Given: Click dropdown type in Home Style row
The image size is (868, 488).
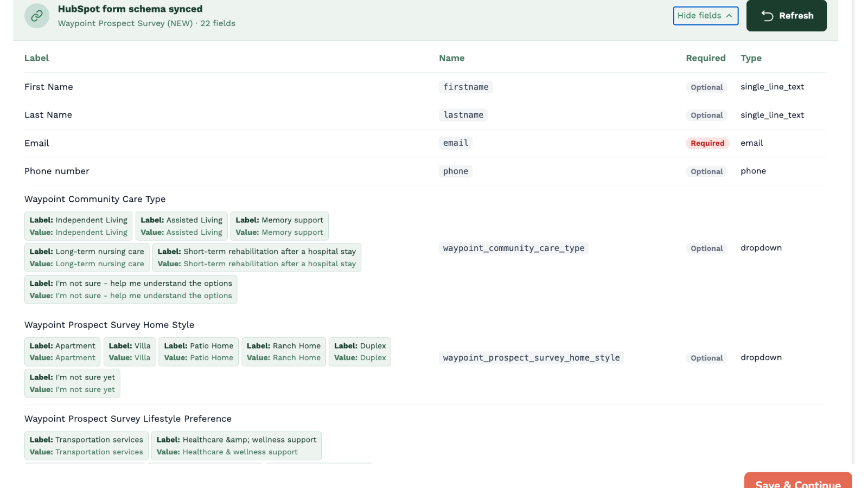Looking at the screenshot, I should click(761, 357).
